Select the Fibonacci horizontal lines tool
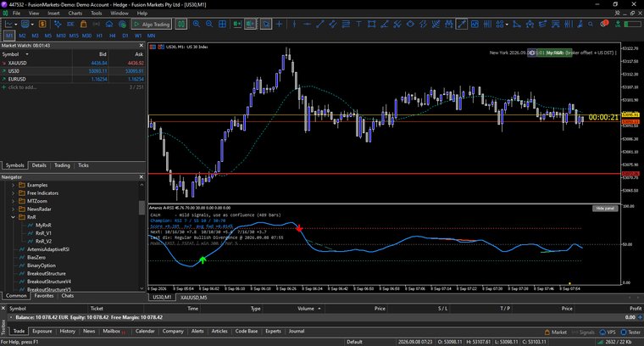This screenshot has height=346, width=644. point(346,25)
